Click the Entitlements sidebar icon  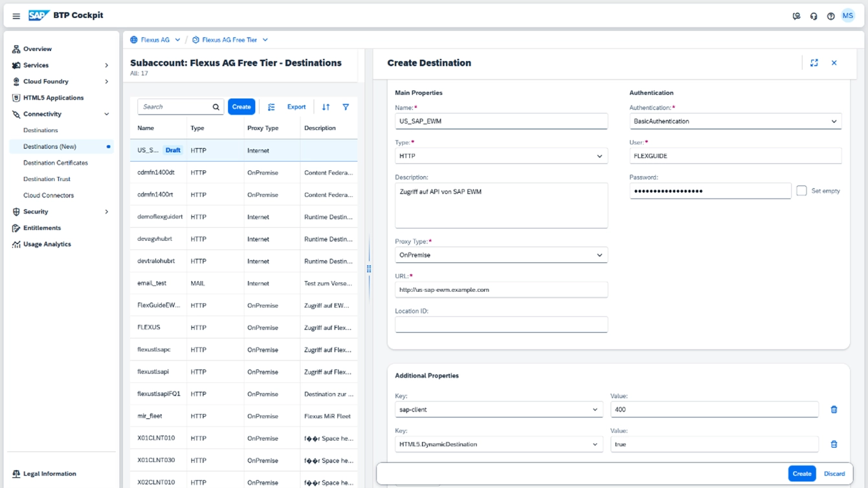pos(16,228)
